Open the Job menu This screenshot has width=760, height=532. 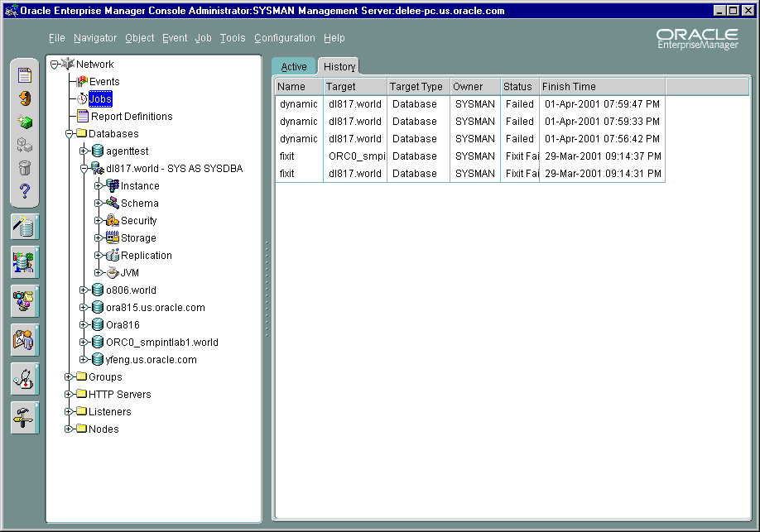tap(203, 38)
